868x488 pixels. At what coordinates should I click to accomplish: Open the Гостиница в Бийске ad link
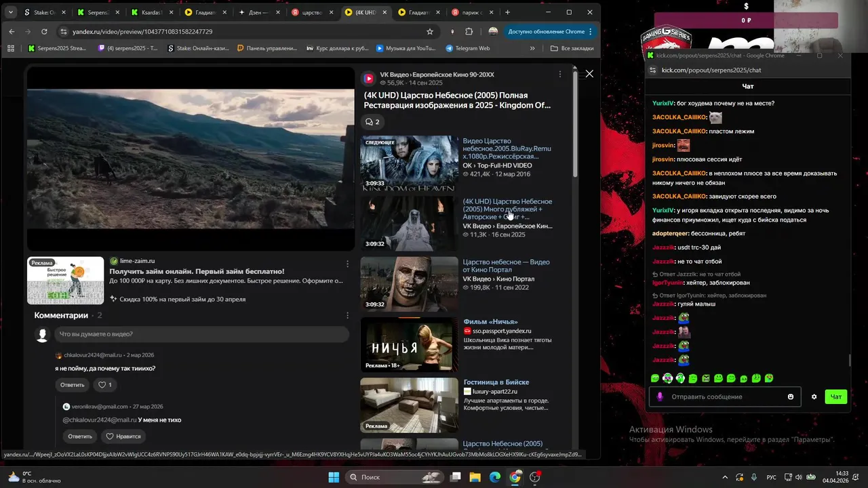pyautogui.click(x=496, y=382)
